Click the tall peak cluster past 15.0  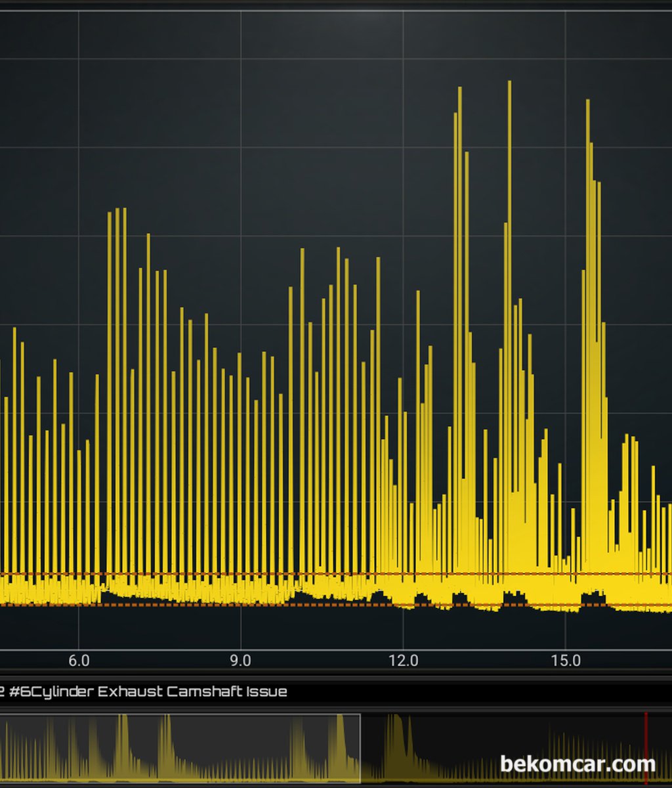(x=588, y=105)
